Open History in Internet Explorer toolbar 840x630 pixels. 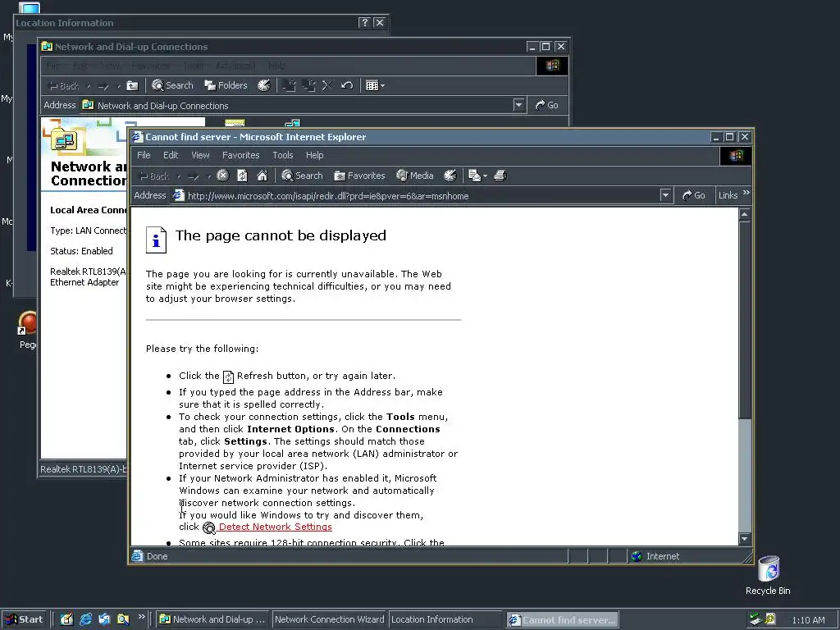450,176
